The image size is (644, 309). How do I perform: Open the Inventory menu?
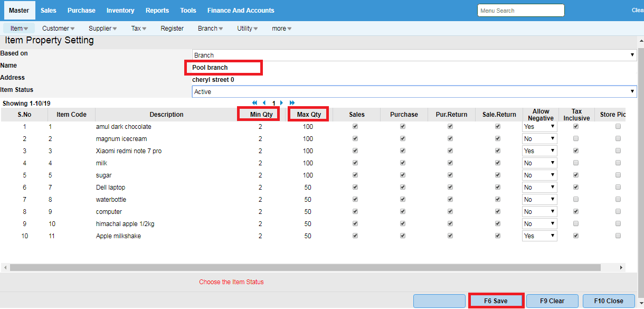tap(120, 11)
